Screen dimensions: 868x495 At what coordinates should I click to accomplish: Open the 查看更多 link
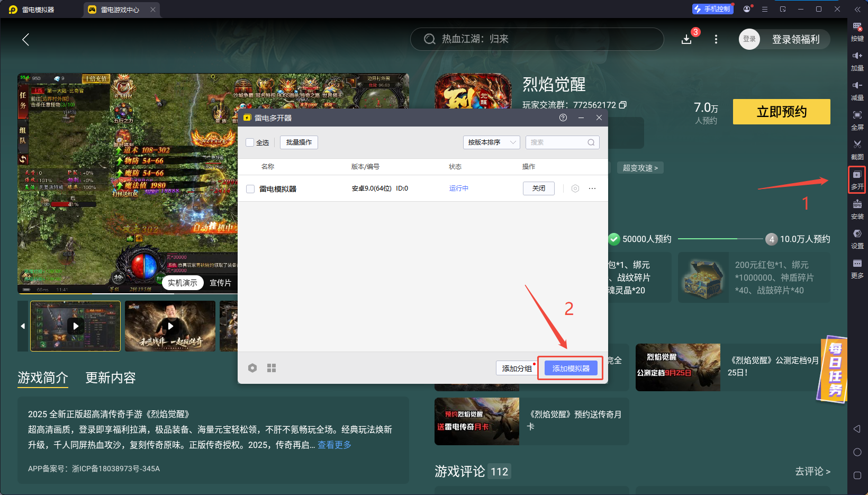(334, 445)
